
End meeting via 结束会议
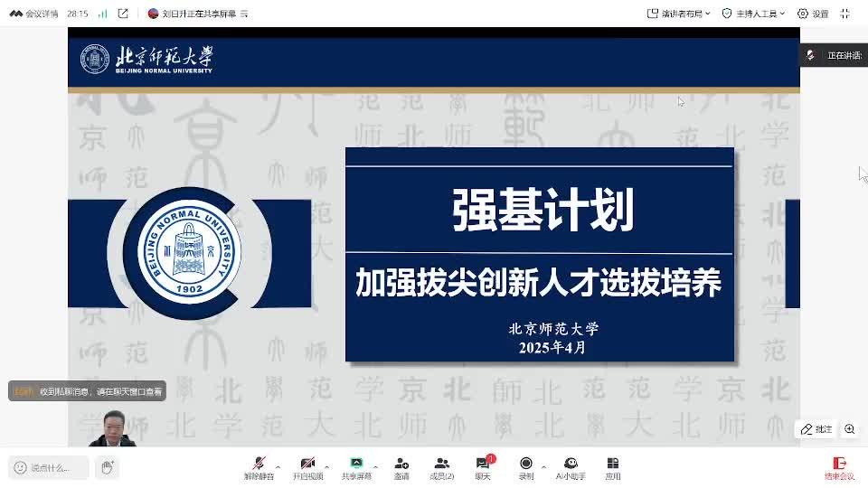[839, 468]
